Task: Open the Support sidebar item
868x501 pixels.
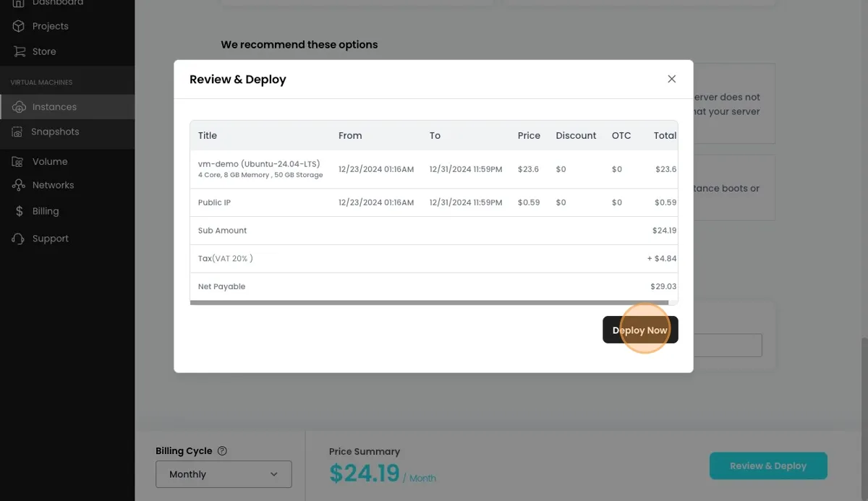Action: click(51, 239)
